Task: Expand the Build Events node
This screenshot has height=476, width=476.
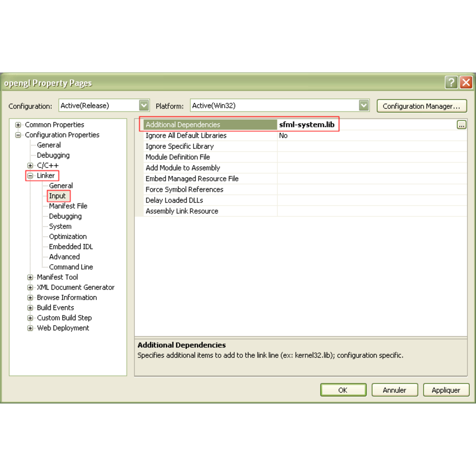Action: coord(30,308)
